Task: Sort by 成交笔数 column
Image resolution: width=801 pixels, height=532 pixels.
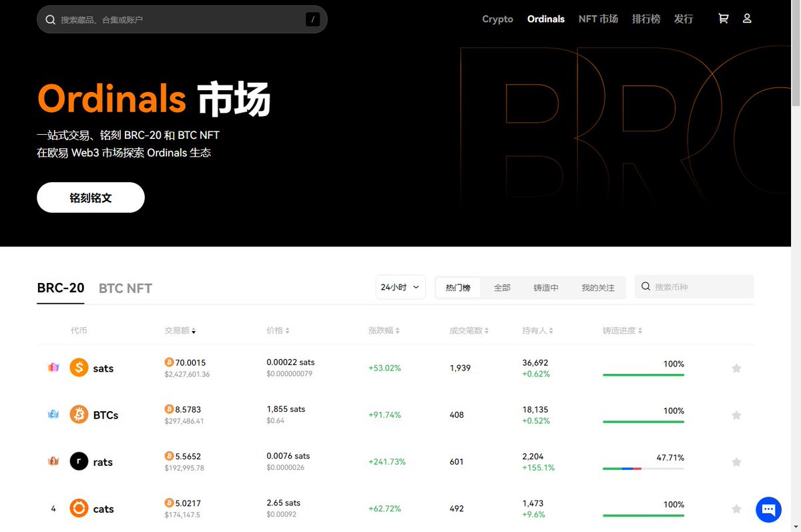Action: [469, 330]
